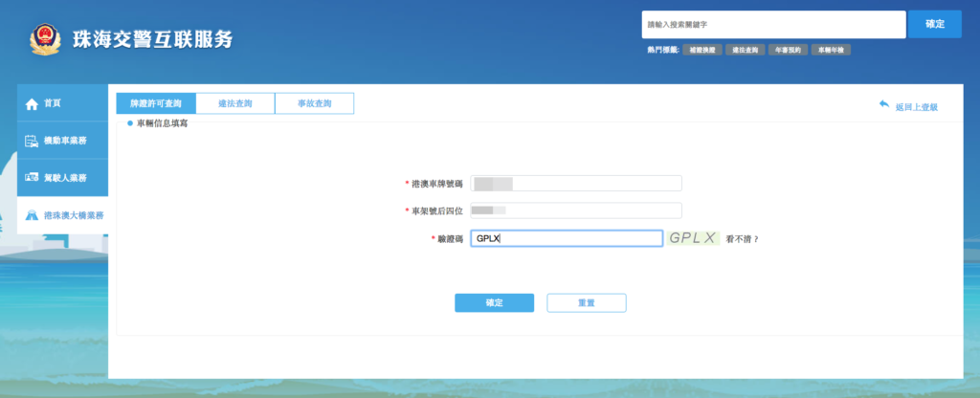
Task: Submit the form with the 確定 button
Action: pyautogui.click(x=494, y=302)
